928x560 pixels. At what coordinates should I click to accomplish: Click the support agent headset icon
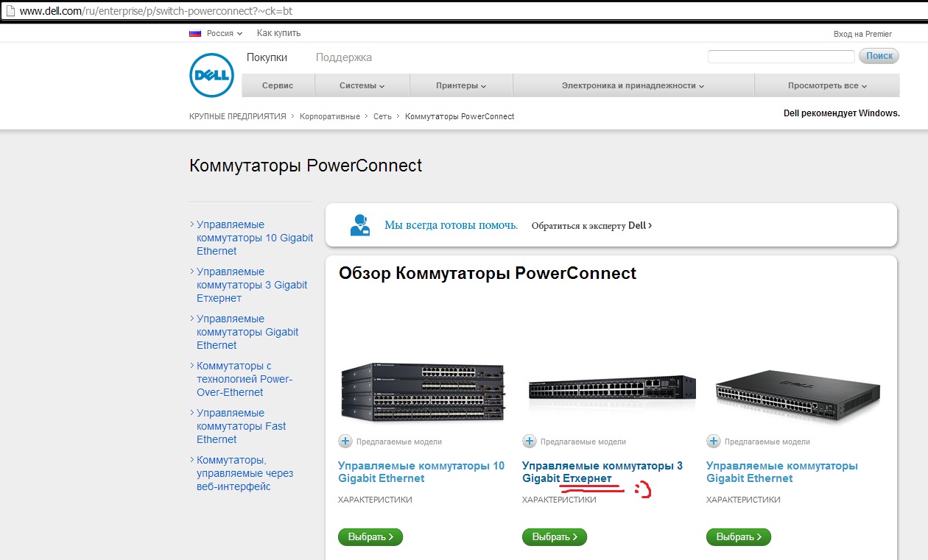[360, 224]
